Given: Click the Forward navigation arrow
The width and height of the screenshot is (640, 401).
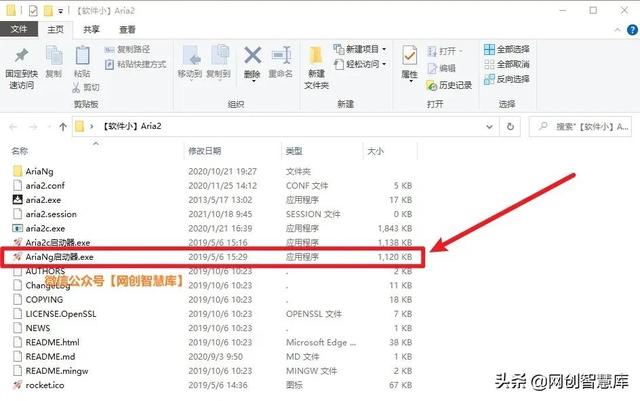Looking at the screenshot, I should [x=33, y=127].
